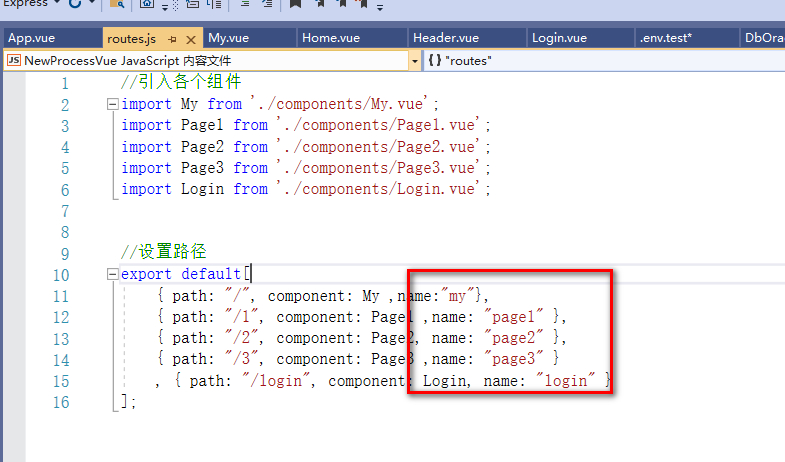The width and height of the screenshot is (785, 462).
Task: Collapse the export default block at line 10
Action: click(113, 274)
